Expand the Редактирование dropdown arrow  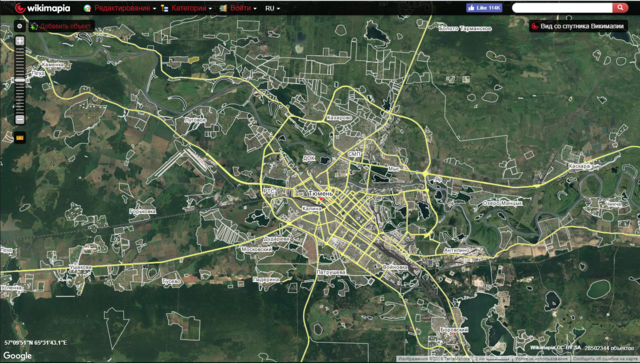[155, 9]
